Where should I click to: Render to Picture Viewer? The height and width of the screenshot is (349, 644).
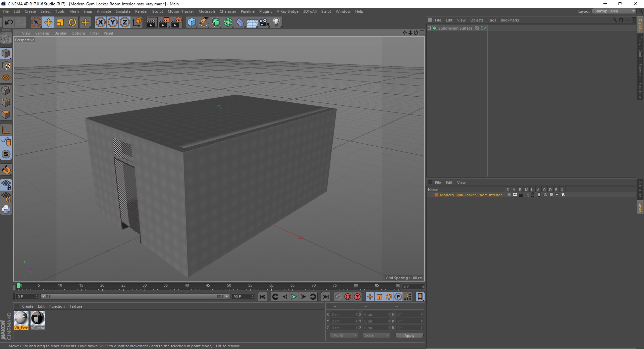[x=164, y=22]
